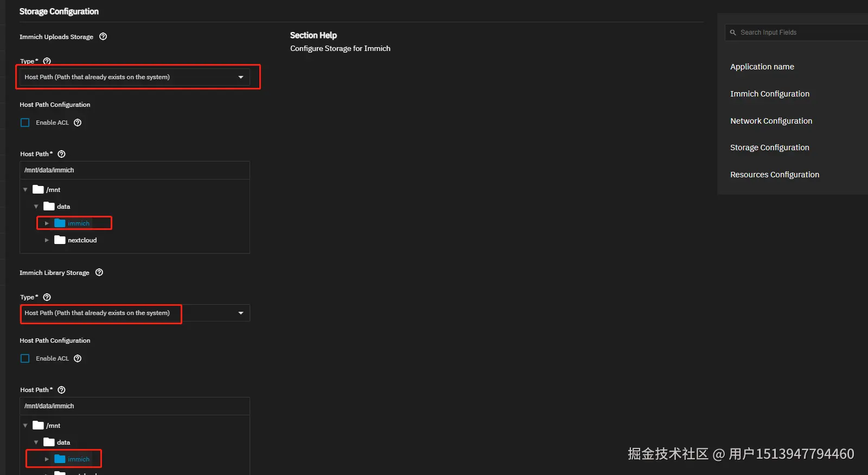This screenshot has height=475, width=868.
Task: Select data folder icon in Uploads tree
Action: point(49,206)
